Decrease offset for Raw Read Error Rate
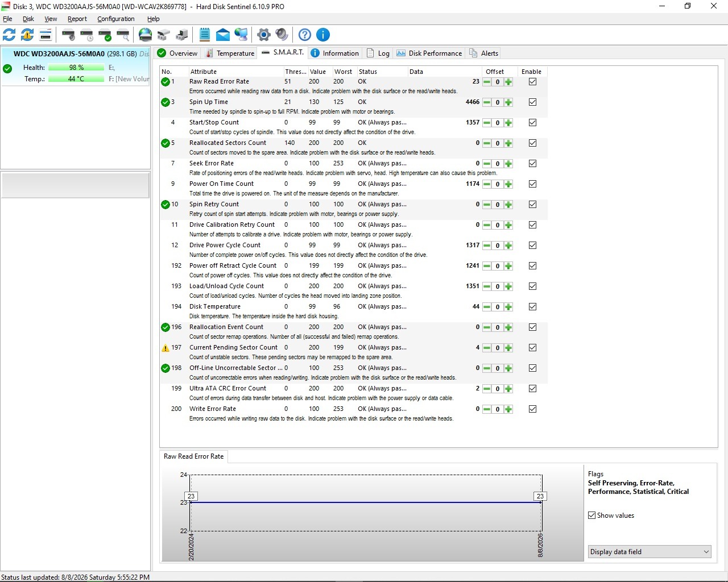Viewport: 728px width, 582px height. tap(487, 82)
